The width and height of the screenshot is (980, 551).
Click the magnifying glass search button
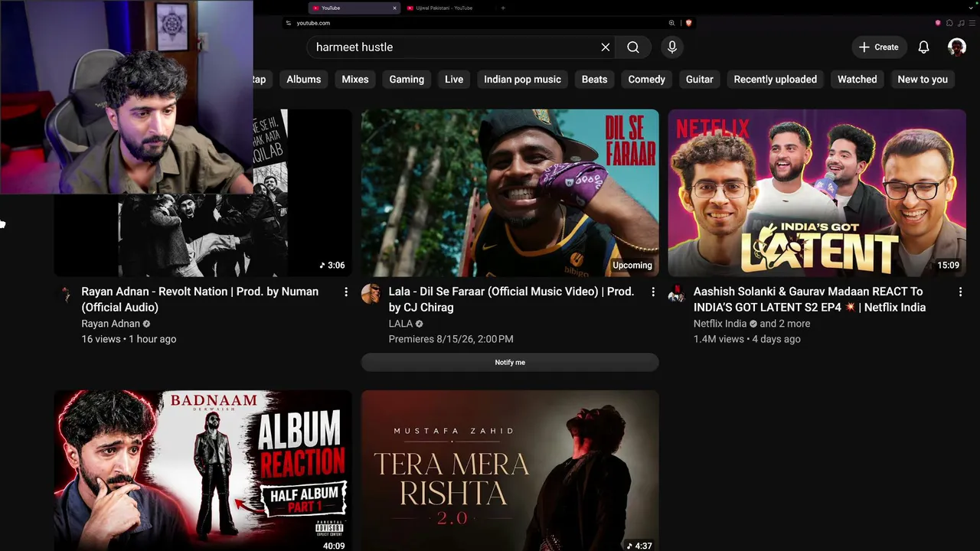click(633, 47)
